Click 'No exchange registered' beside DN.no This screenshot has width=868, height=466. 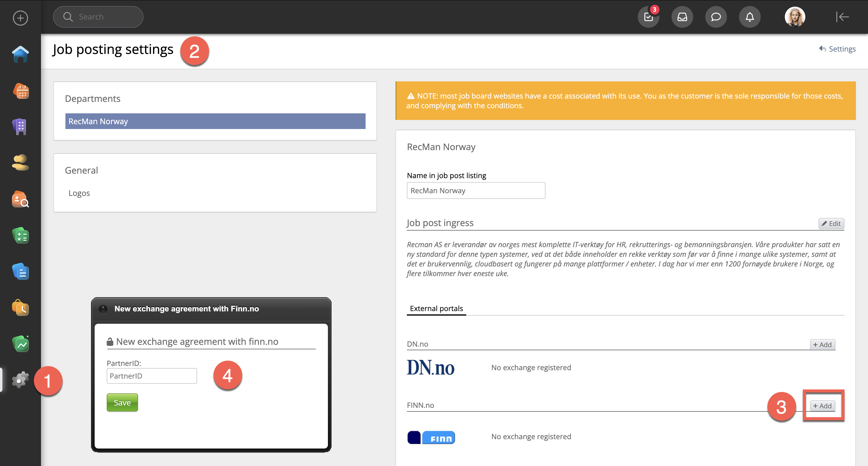[x=531, y=367]
